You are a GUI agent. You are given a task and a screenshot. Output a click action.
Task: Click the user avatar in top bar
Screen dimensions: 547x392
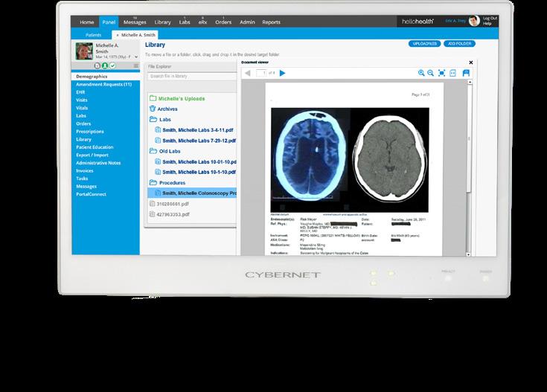[474, 21]
